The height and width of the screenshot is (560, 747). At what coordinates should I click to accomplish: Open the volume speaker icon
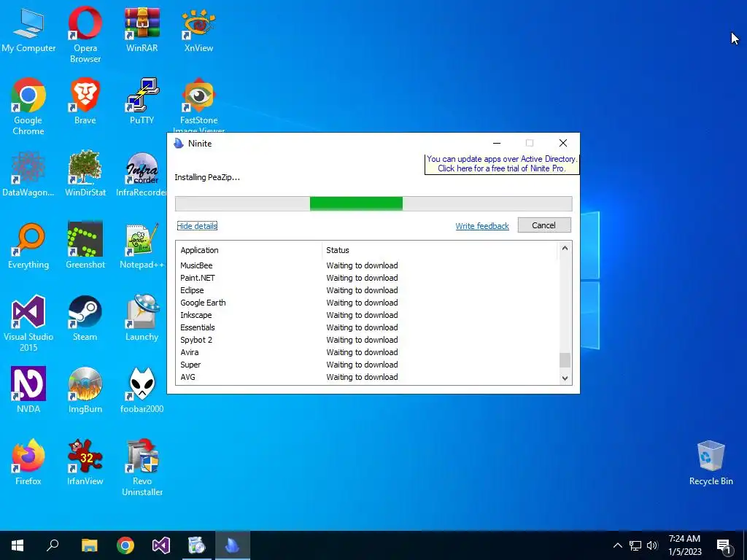(x=652, y=545)
